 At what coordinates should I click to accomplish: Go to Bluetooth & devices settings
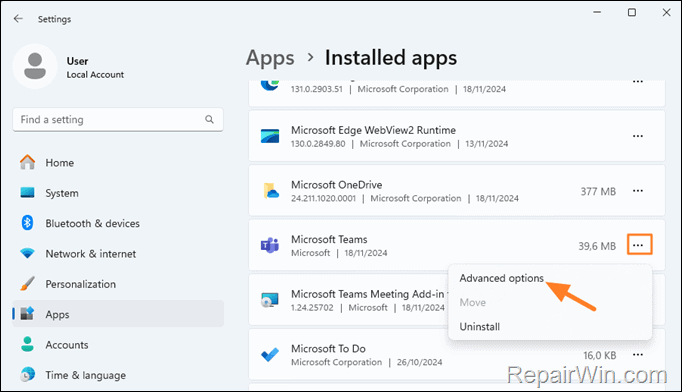118,223
